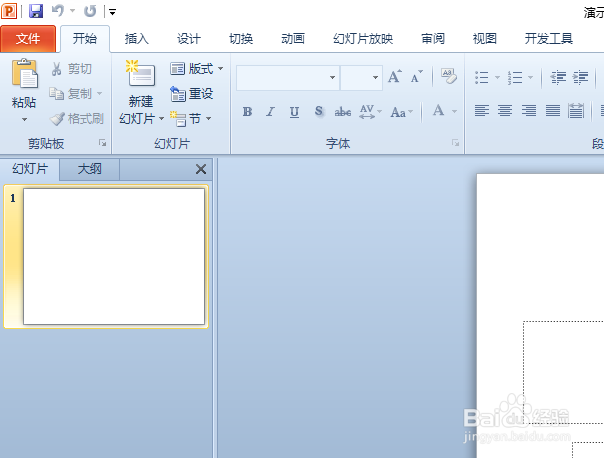Viewport: 604px width, 458px height.
Task: Toggle bold formatting
Action: tap(247, 112)
